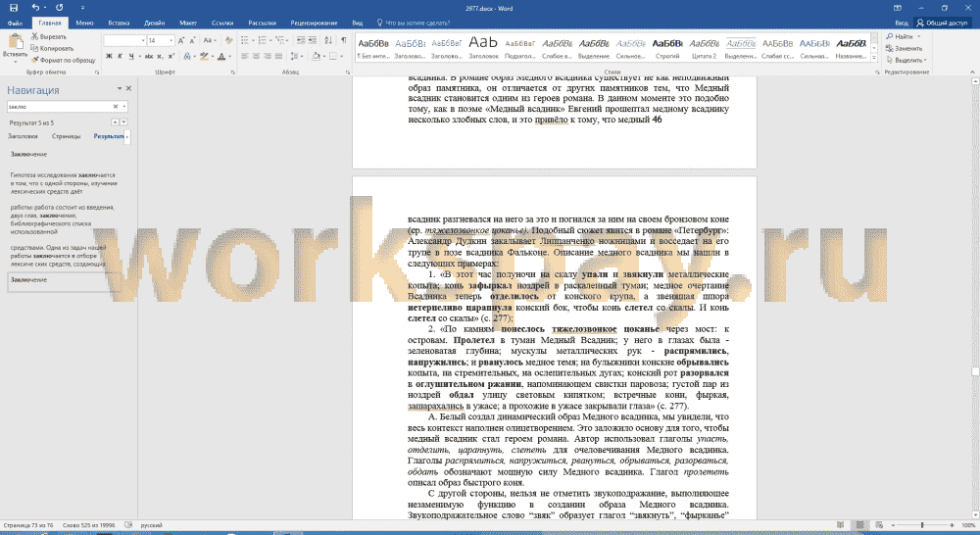Go to previous search result
This screenshot has height=535, width=980.
pyautogui.click(x=115, y=122)
